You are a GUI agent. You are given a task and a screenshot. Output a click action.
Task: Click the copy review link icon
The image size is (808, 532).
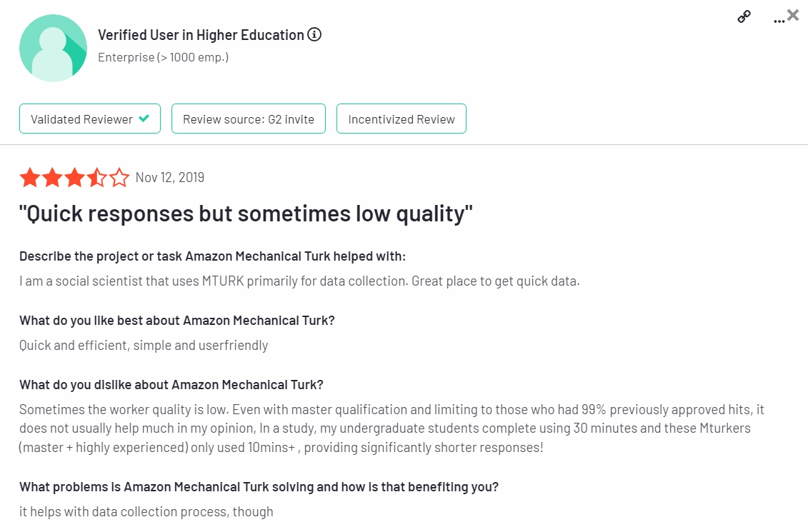pyautogui.click(x=744, y=17)
